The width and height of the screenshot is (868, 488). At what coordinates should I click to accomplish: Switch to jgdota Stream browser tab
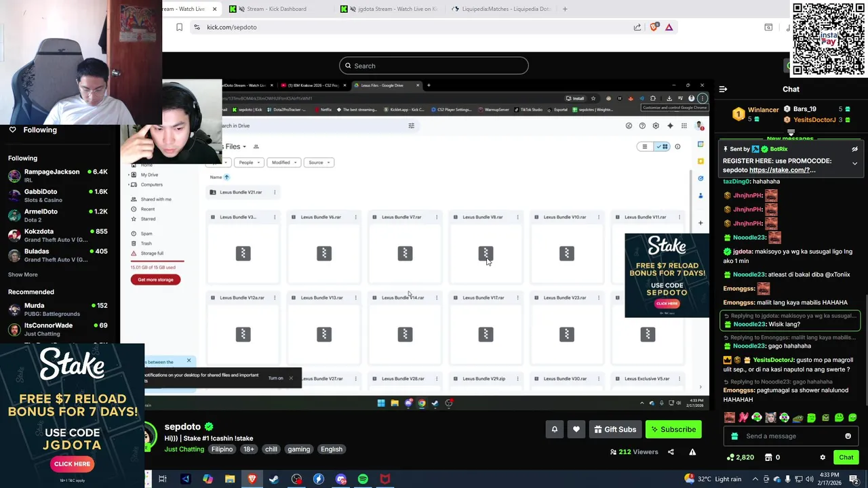point(393,9)
